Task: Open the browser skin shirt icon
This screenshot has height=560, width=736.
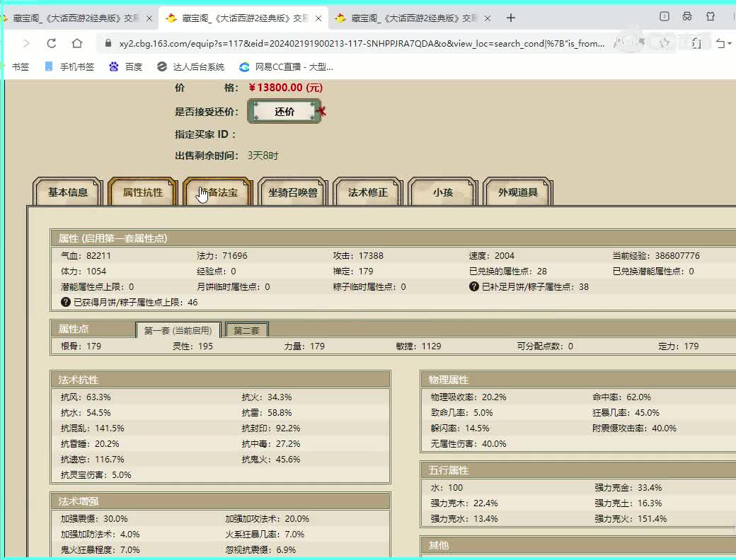Action: (x=711, y=16)
